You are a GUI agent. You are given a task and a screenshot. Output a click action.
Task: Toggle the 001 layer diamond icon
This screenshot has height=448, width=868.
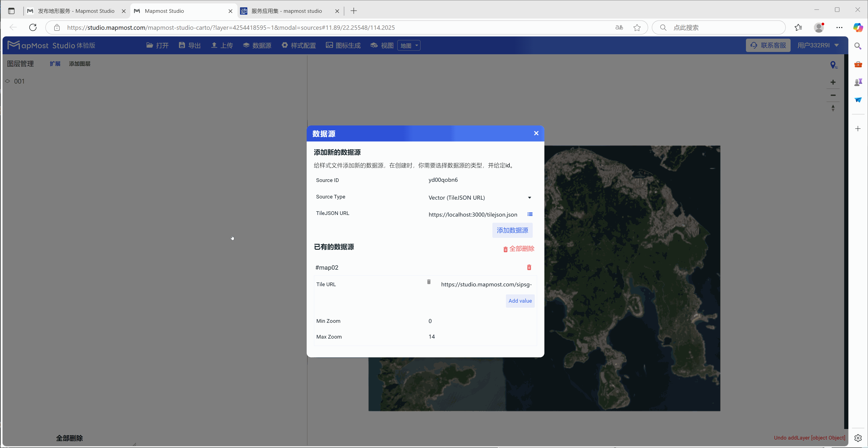(7, 81)
